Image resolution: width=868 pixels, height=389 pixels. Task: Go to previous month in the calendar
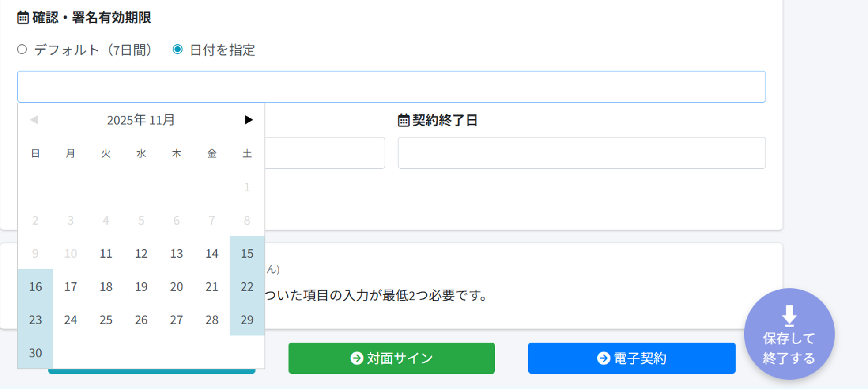tap(34, 120)
